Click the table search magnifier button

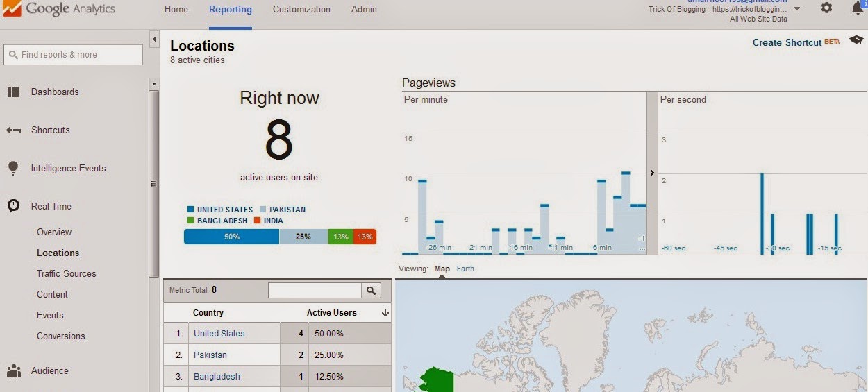[x=371, y=291]
